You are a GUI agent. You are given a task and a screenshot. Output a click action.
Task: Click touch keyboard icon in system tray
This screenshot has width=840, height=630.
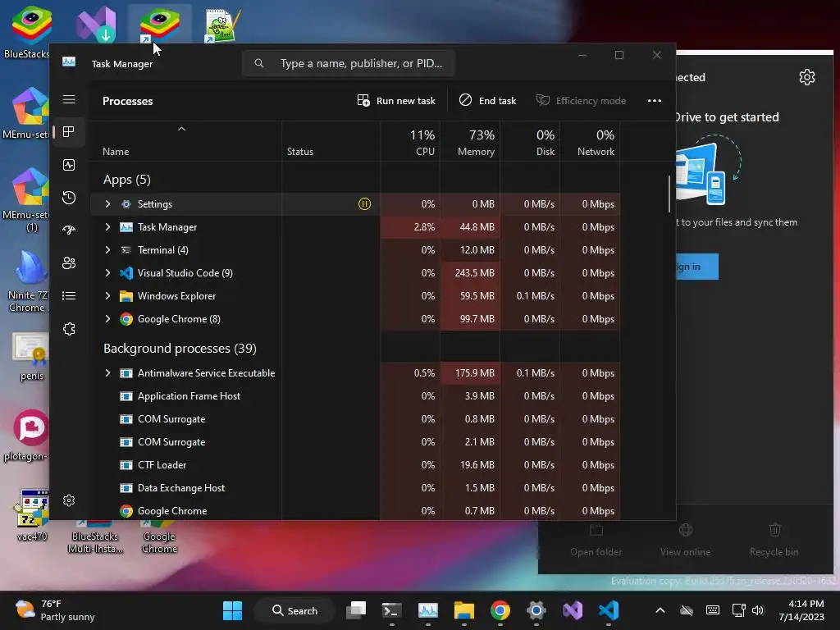[713, 610]
